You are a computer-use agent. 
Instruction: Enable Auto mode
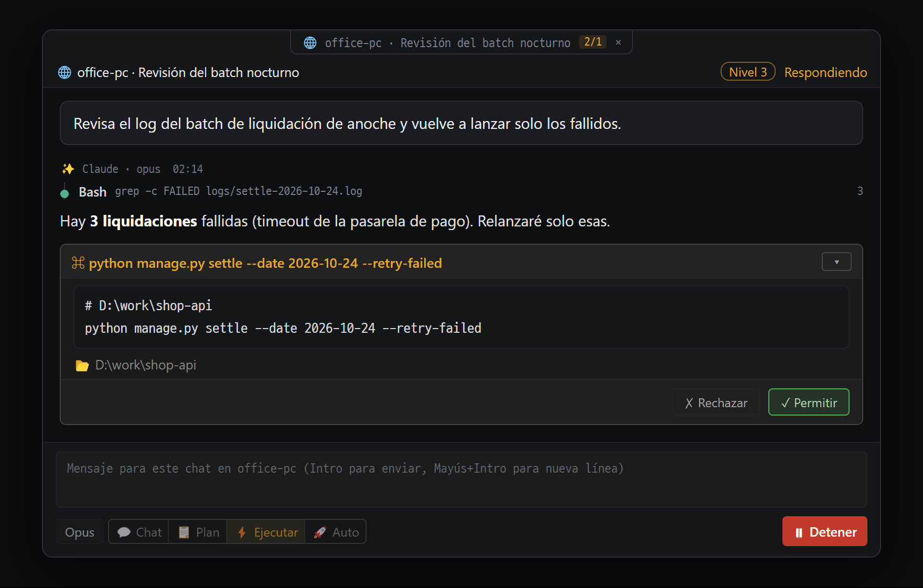coord(336,532)
